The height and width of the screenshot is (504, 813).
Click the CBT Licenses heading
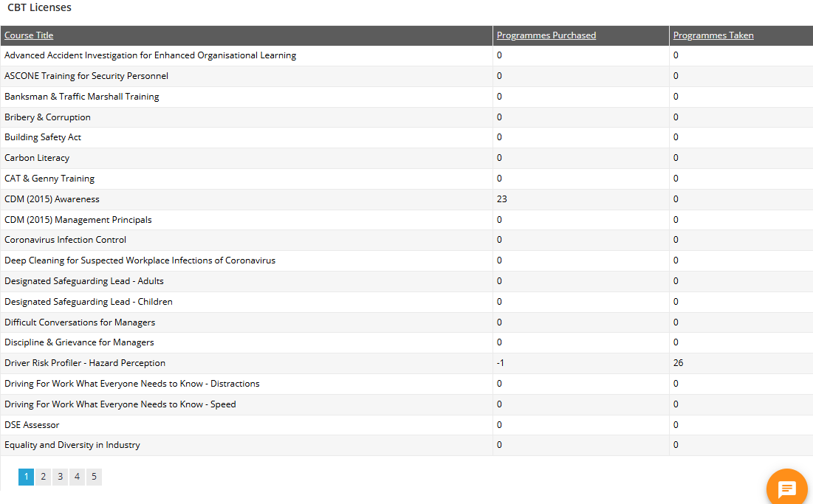(39, 7)
